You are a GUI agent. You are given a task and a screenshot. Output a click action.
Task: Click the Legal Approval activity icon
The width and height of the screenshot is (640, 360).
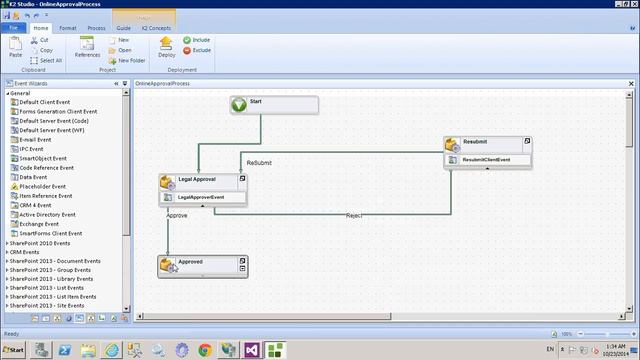(167, 182)
